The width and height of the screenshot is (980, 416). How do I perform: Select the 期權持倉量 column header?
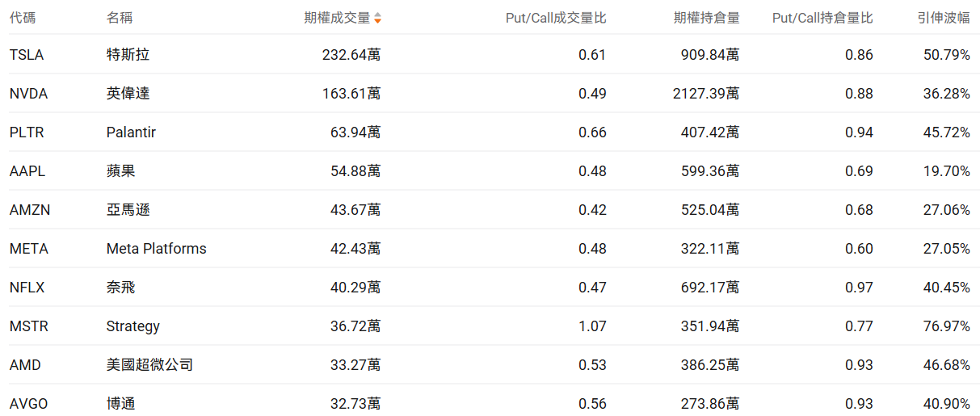706,18
